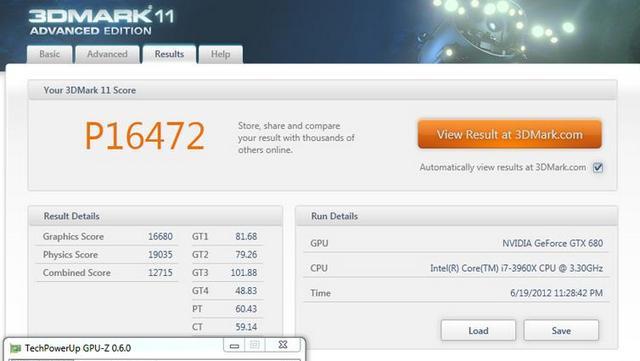
Task: Open the Basic tab
Action: coord(49,54)
